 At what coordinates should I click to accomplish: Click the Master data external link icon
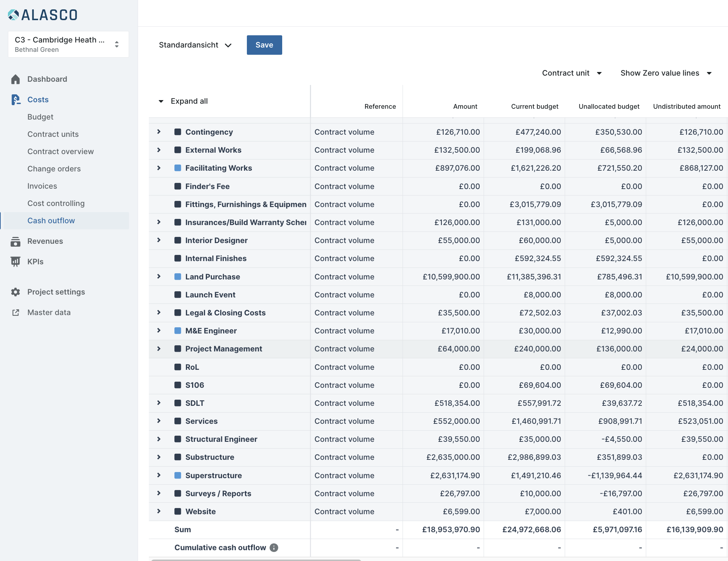tap(15, 313)
